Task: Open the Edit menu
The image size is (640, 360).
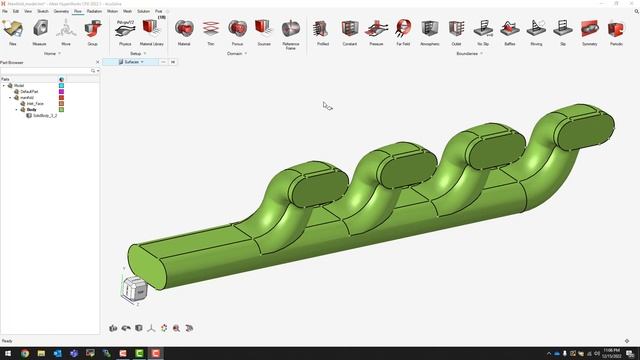Action: [16, 11]
